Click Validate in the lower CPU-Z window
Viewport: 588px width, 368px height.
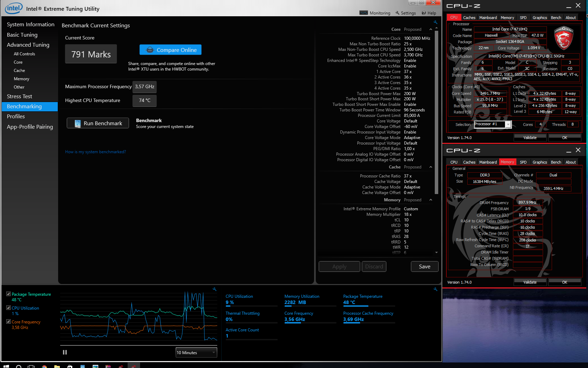click(x=530, y=282)
